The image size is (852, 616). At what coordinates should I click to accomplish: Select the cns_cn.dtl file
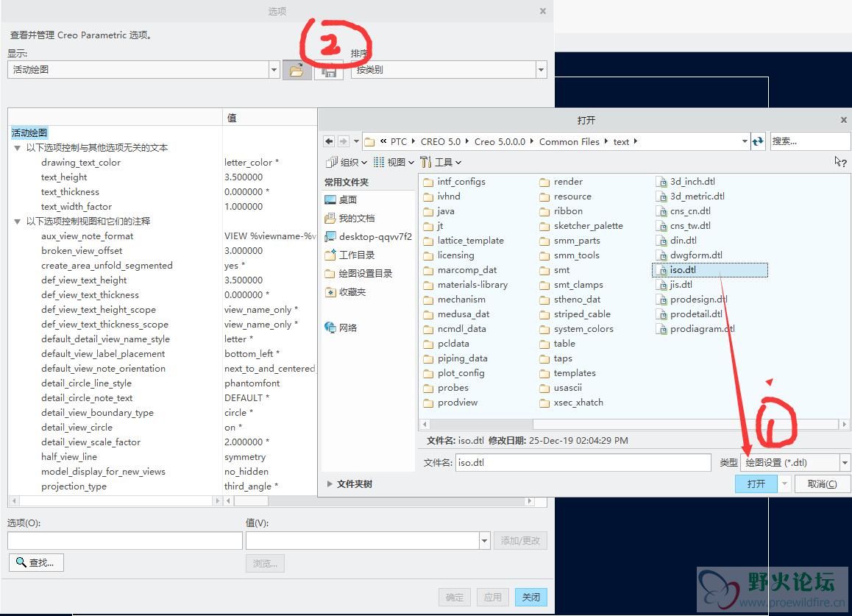(x=684, y=211)
